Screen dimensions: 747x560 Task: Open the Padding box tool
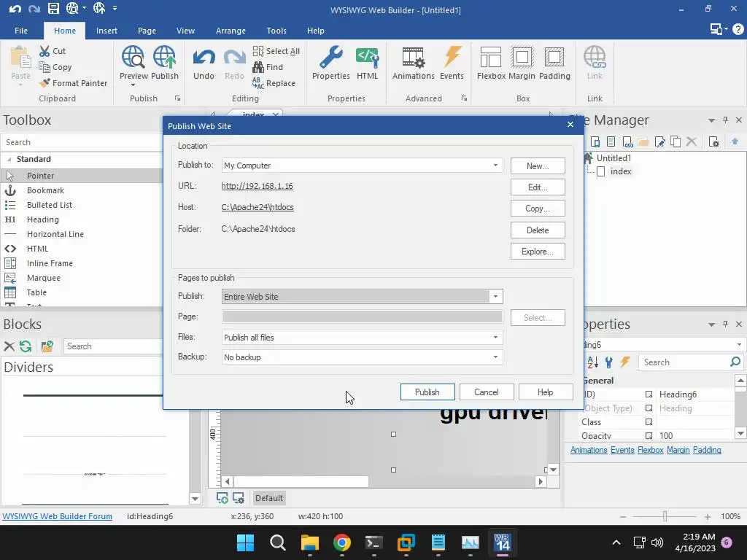[x=554, y=63]
